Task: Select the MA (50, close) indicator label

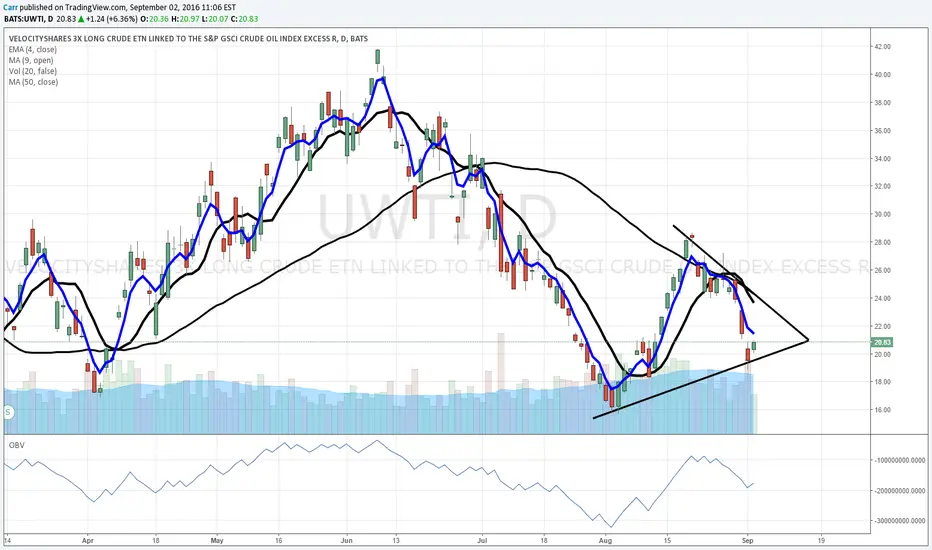Action: [x=33, y=82]
